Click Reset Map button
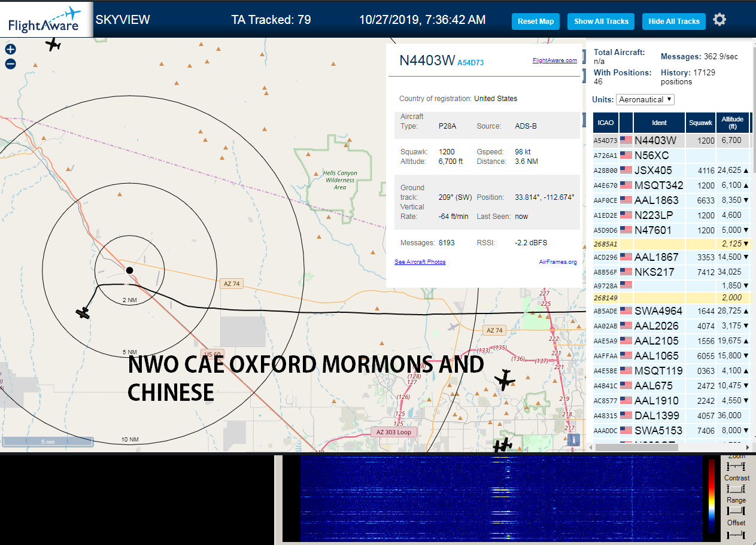 pos(536,21)
